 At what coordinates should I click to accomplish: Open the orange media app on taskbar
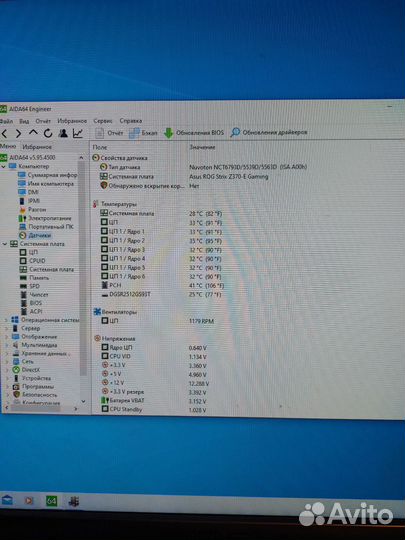click(29, 500)
